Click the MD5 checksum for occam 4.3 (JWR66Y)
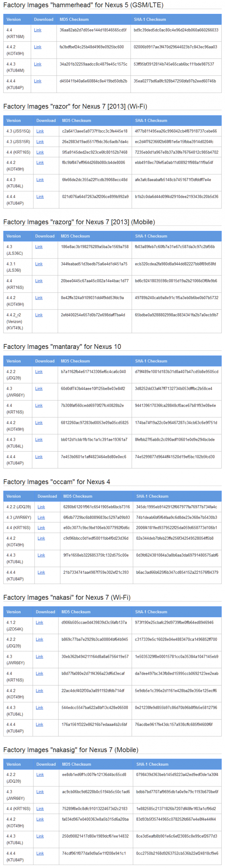The height and width of the screenshot is (868, 225). [97, 517]
